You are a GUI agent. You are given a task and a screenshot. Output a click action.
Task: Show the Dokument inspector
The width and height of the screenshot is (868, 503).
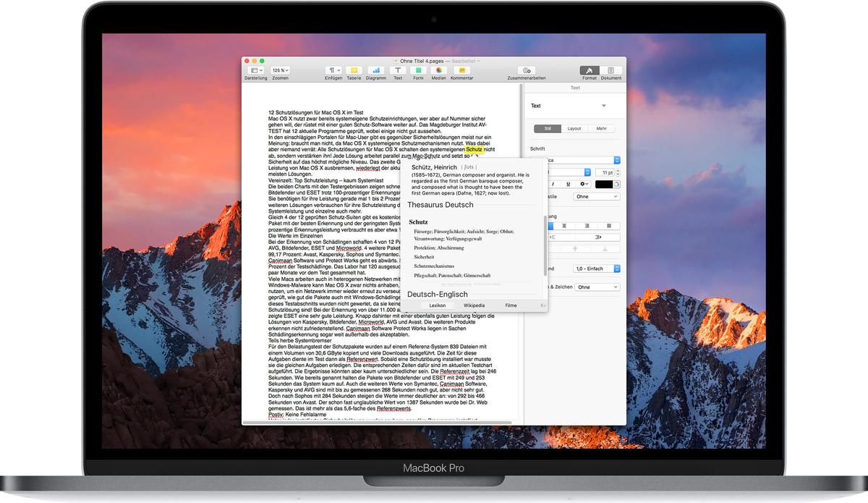[x=610, y=70]
